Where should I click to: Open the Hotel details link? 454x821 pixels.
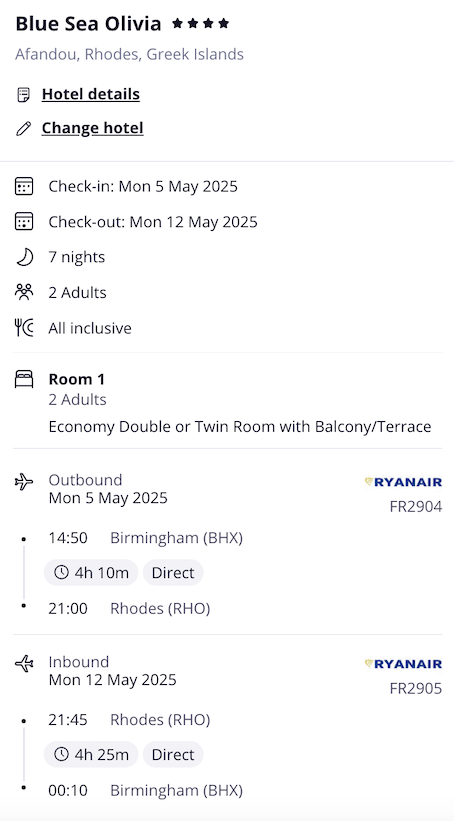click(91, 94)
